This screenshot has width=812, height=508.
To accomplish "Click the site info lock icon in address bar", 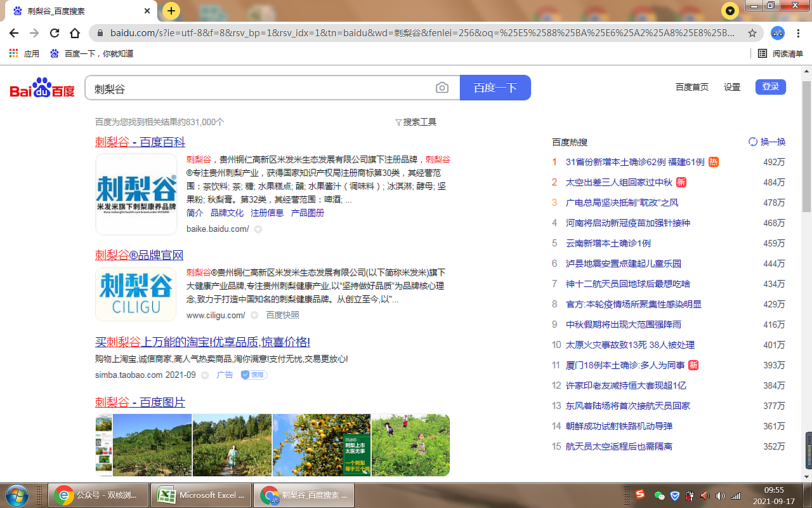I will [100, 33].
